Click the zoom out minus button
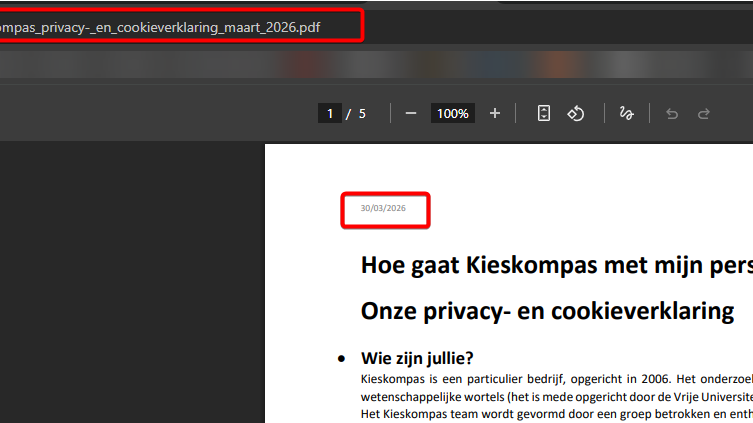 pyautogui.click(x=410, y=114)
